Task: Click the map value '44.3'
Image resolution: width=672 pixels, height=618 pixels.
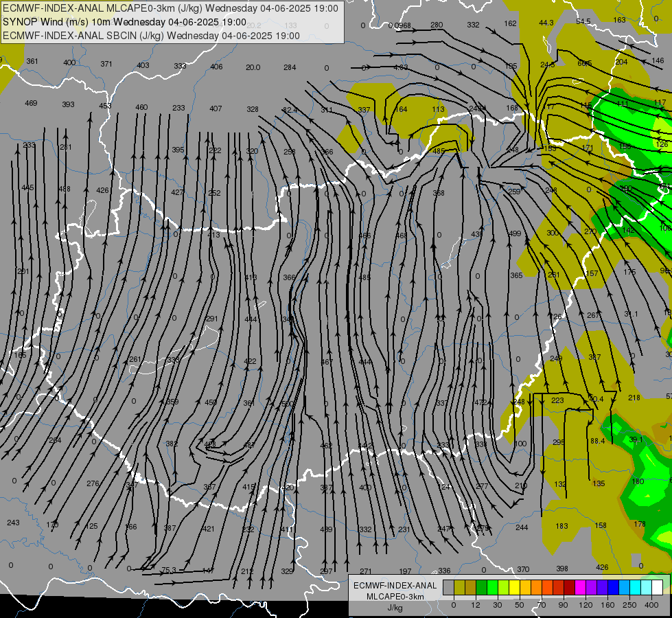Action: [x=546, y=23]
